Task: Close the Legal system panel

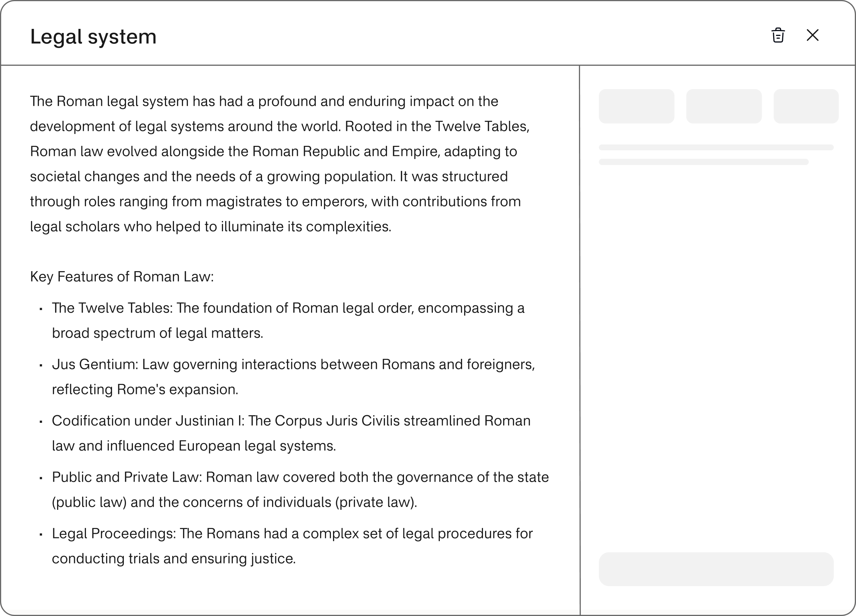Action: (813, 35)
